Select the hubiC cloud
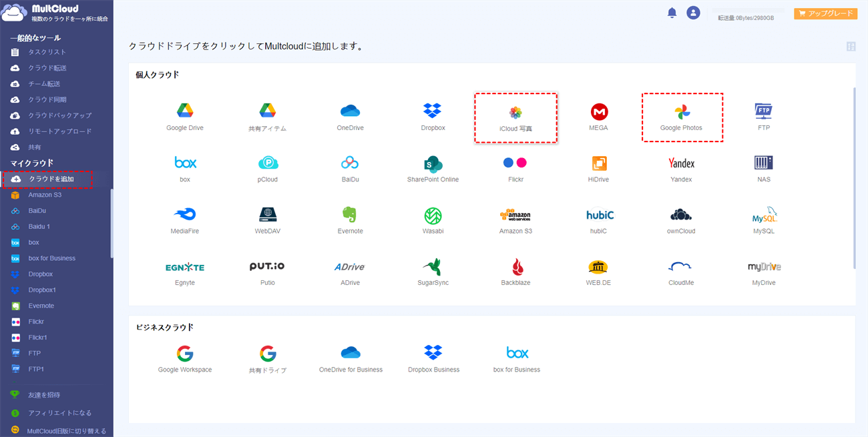868x437 pixels. (x=600, y=220)
